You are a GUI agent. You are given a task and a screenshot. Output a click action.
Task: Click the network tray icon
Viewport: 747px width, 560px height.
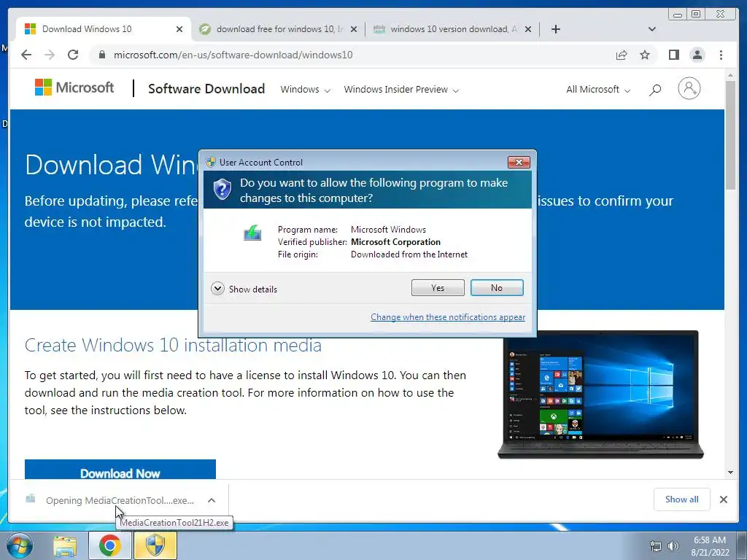[x=656, y=546]
